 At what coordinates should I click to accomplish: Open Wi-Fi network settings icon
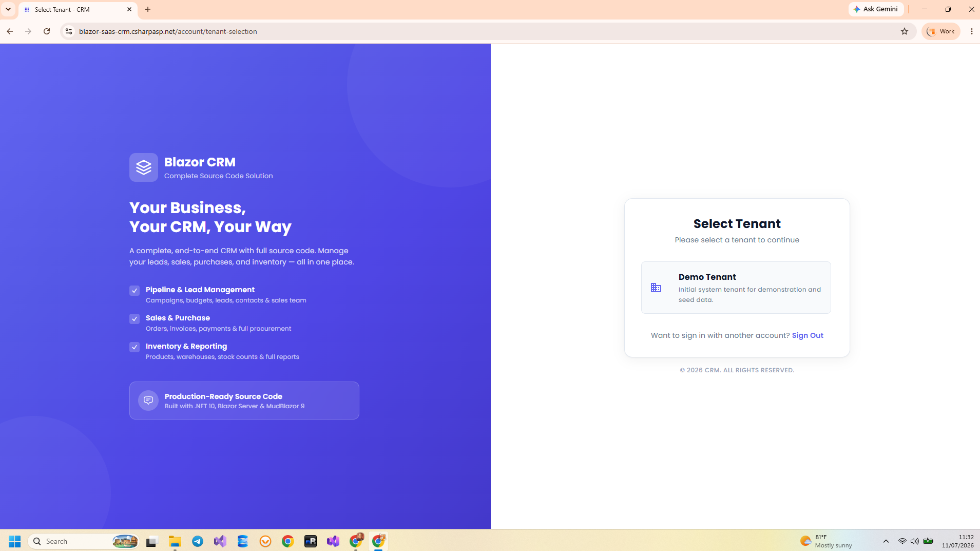[902, 541]
